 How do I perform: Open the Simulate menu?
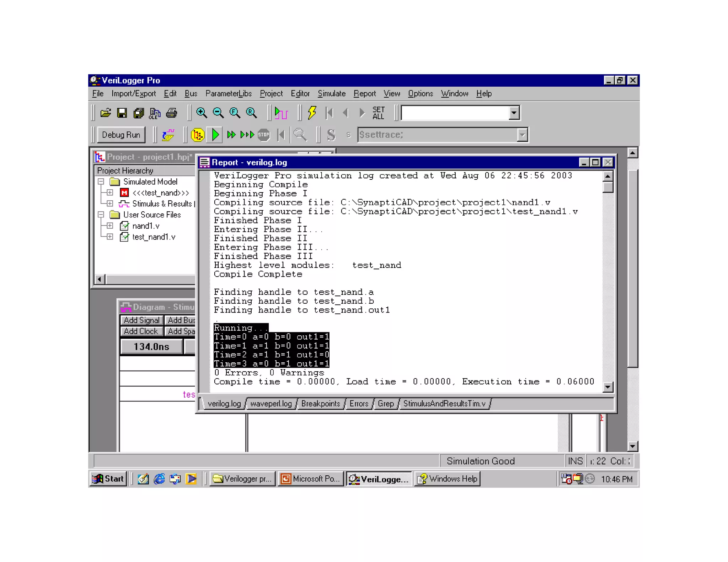click(x=331, y=94)
